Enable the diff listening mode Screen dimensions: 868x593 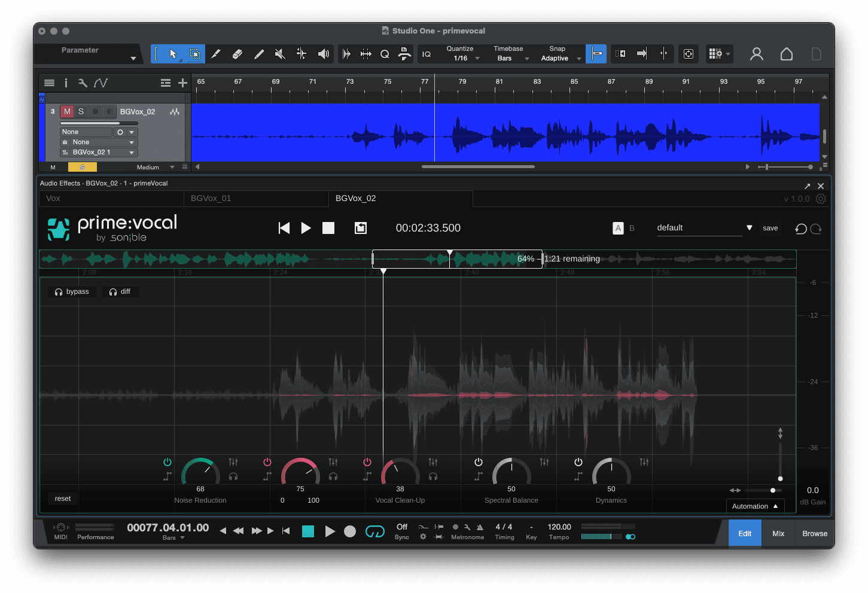click(x=120, y=291)
